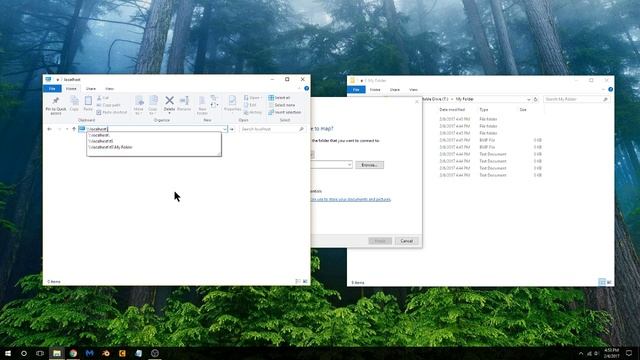Switch to Share tab in My Folder window

pyautogui.click(x=394, y=89)
